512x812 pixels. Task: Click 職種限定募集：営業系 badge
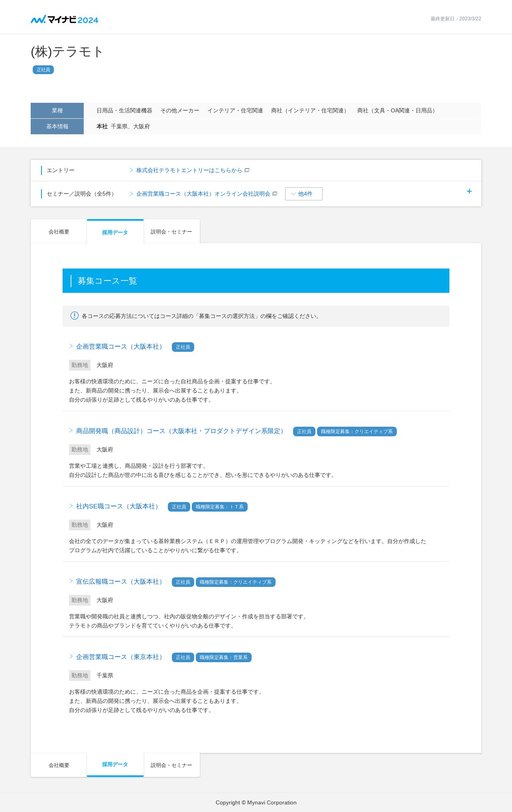click(x=224, y=657)
